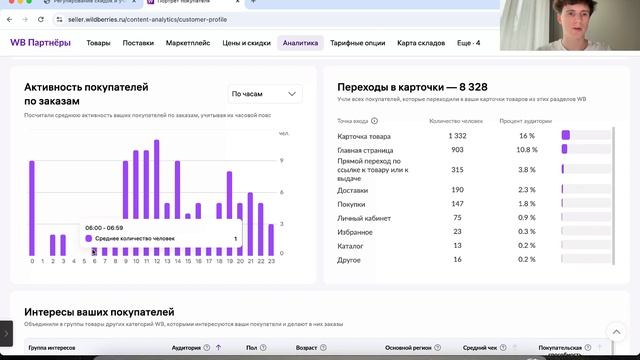The width and height of the screenshot is (640, 360).
Task: Open the "По часам" dropdown
Action: [x=264, y=94]
